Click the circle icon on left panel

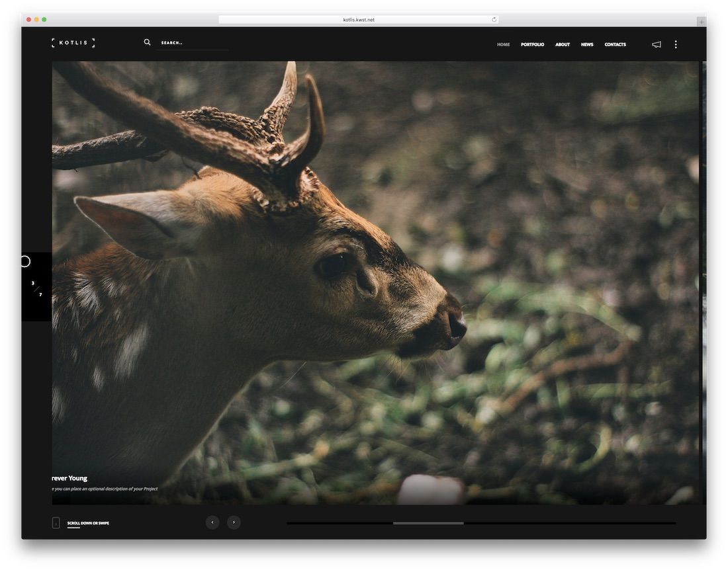26,262
